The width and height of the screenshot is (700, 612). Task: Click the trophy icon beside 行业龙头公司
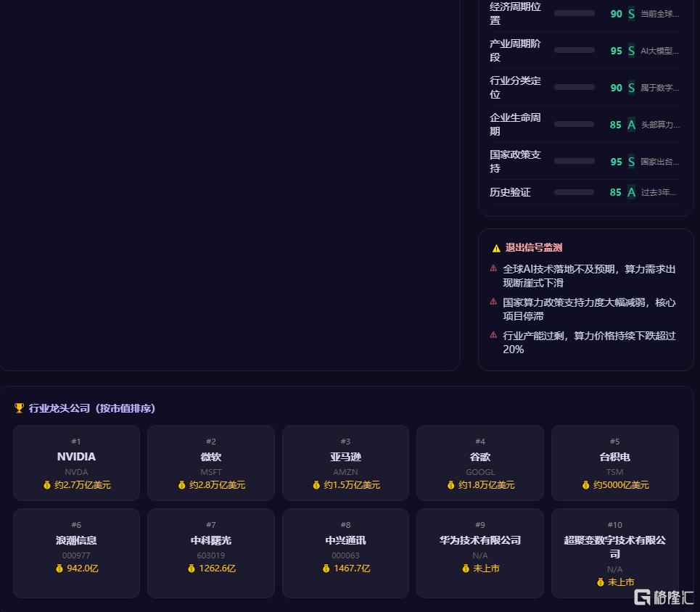tap(19, 408)
